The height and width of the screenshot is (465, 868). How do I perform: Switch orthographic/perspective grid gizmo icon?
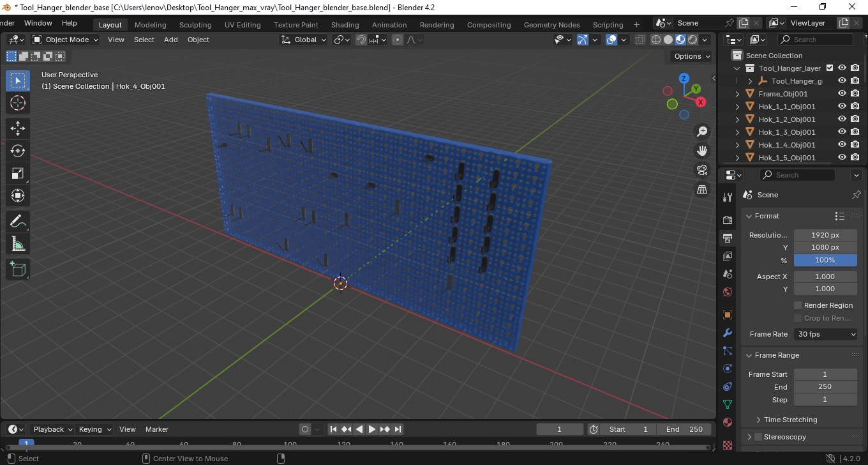[702, 190]
